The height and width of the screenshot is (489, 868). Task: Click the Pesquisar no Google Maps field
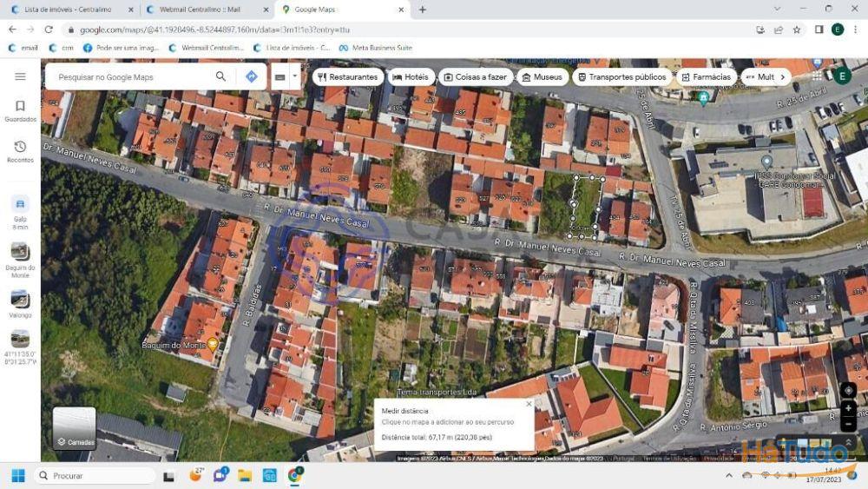130,76
